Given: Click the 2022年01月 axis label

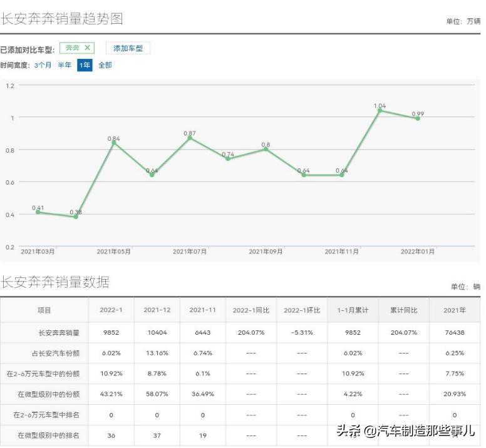Looking at the screenshot, I should click(x=418, y=252).
